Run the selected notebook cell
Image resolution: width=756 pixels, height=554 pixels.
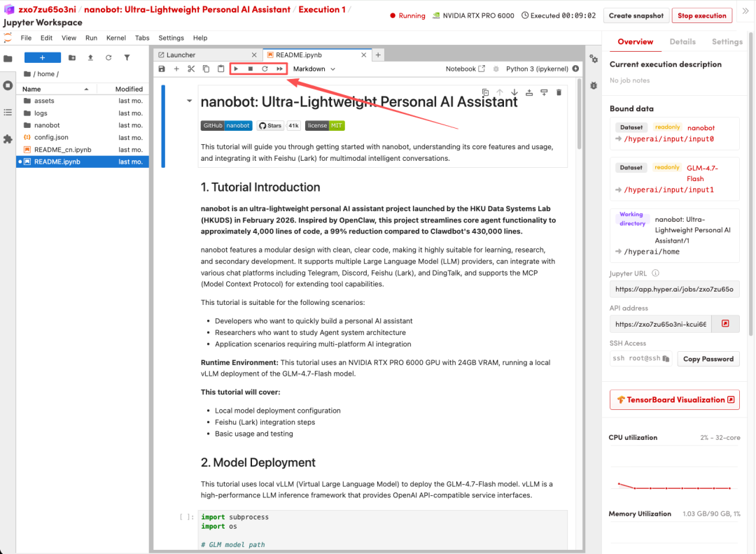pyautogui.click(x=237, y=69)
